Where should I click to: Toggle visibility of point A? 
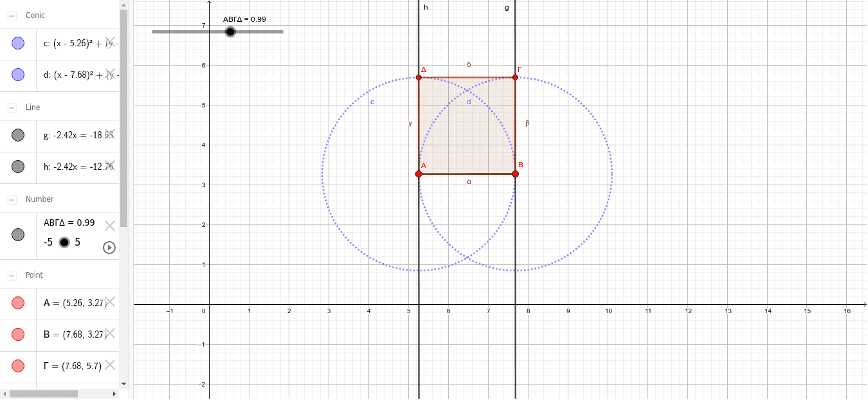[x=18, y=303]
